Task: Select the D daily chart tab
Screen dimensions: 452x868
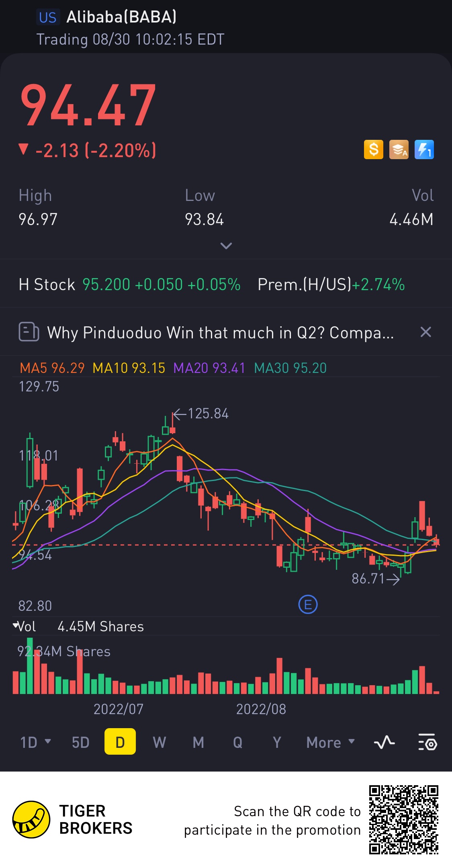Action: pyautogui.click(x=120, y=741)
